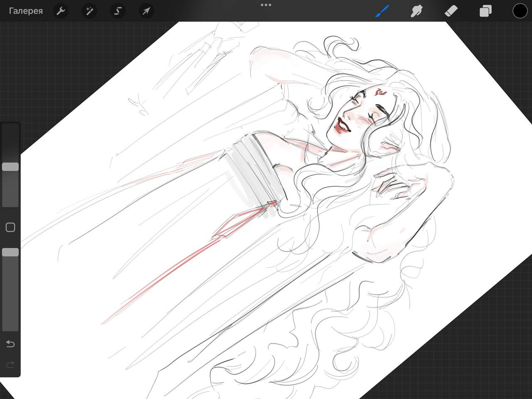
Task: Select the Smudge tool
Action: point(416,11)
